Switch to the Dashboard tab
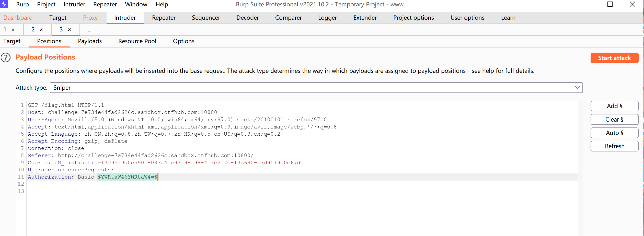Screen dimensions: 644x236 click(x=18, y=18)
